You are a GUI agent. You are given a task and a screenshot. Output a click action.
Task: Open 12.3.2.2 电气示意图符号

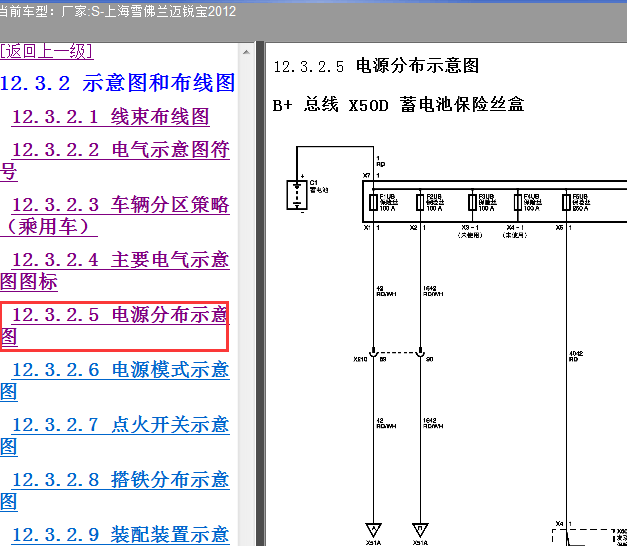pyautogui.click(x=115, y=161)
